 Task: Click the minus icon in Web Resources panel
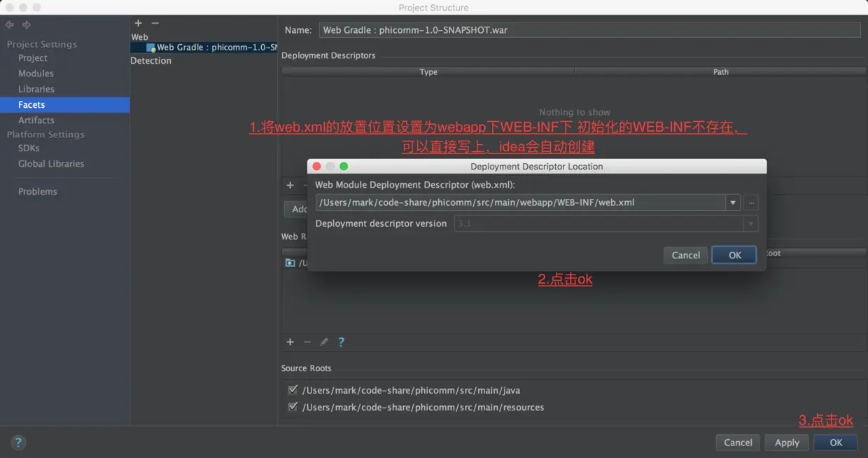tap(307, 342)
